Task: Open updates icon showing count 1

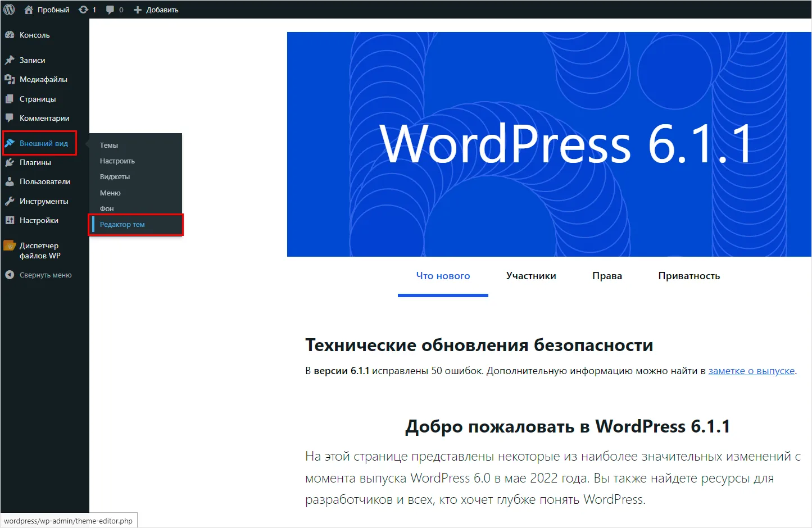Action: click(x=83, y=10)
